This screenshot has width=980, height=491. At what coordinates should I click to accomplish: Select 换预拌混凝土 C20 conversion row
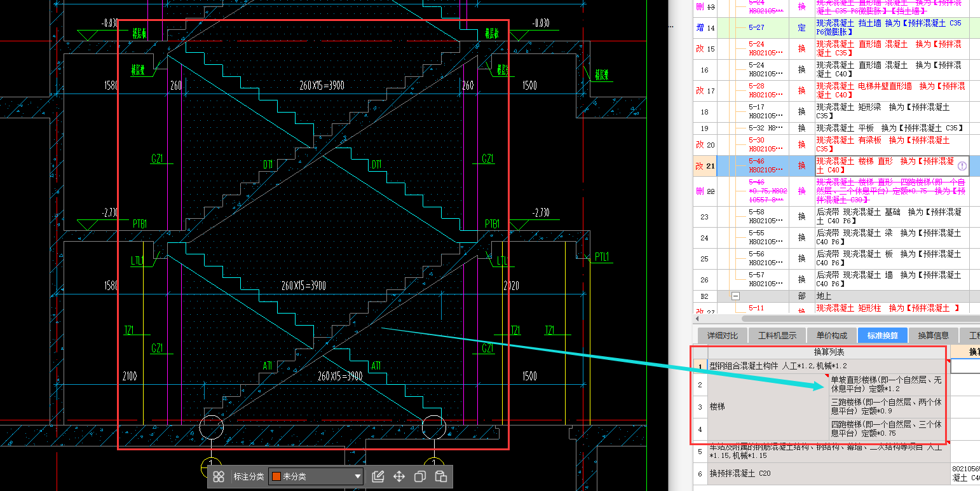(x=829, y=473)
